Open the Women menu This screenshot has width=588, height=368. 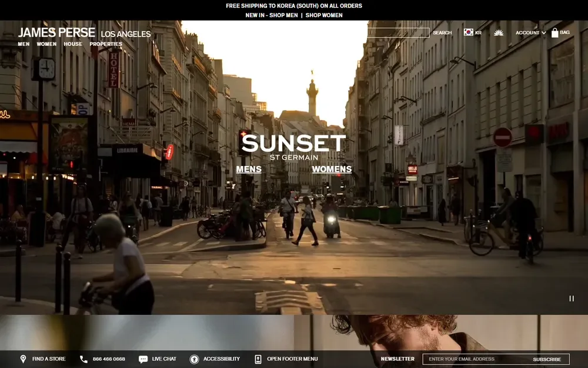[46, 44]
